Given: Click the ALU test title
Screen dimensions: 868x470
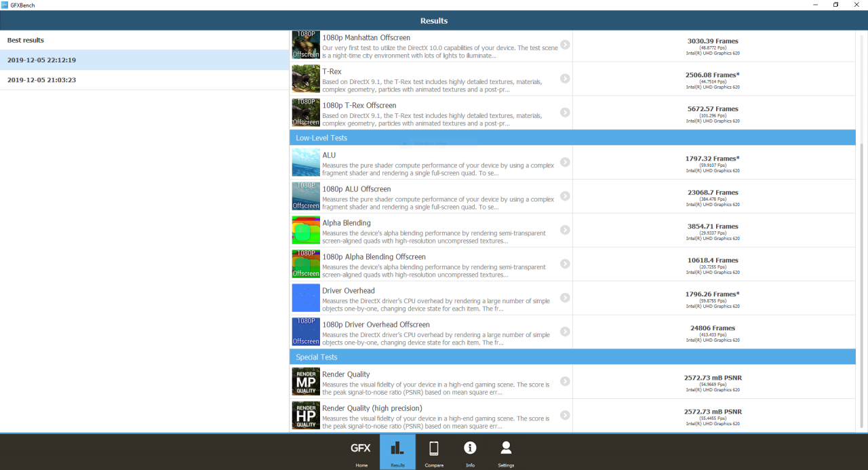Looking at the screenshot, I should (x=329, y=155).
